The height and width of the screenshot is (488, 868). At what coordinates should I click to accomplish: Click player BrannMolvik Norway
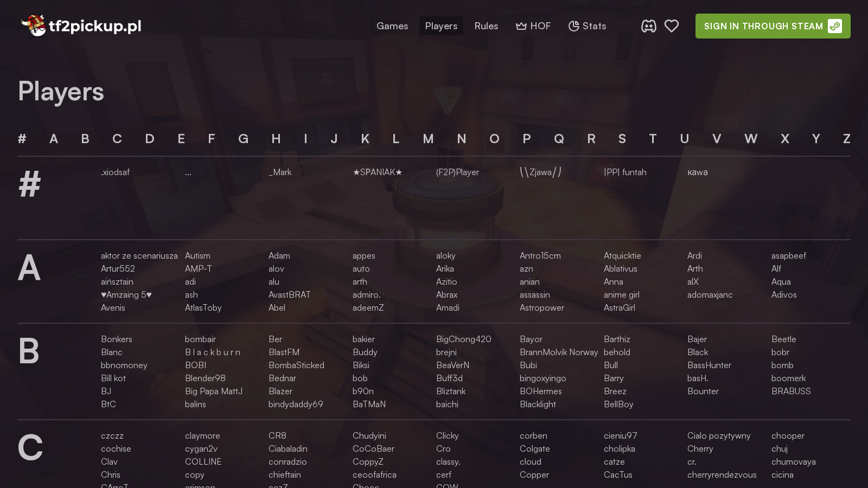(x=559, y=352)
